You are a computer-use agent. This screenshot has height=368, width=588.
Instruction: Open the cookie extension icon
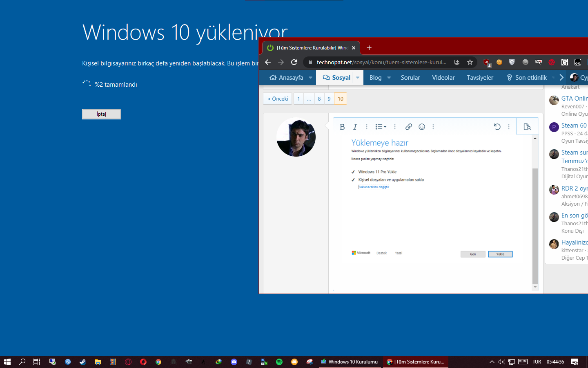click(499, 62)
